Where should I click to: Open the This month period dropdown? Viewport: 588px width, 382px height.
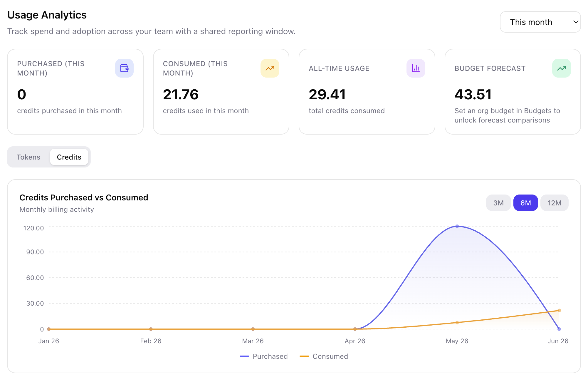(540, 22)
